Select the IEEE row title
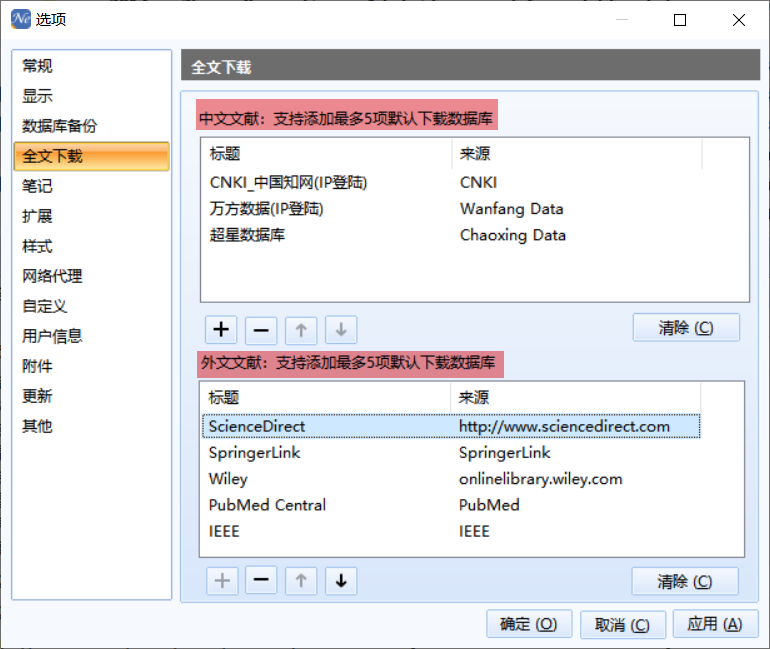The width and height of the screenshot is (770, 649). (x=224, y=531)
